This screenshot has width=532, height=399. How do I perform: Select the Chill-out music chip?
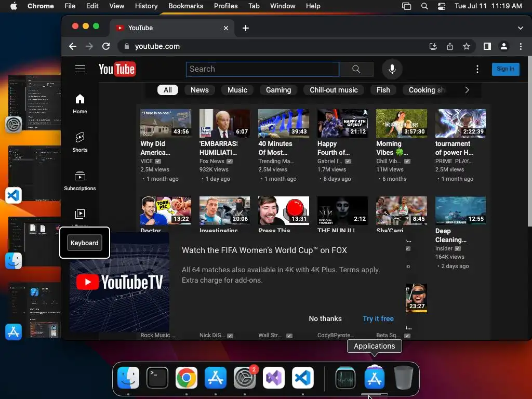pyautogui.click(x=334, y=90)
